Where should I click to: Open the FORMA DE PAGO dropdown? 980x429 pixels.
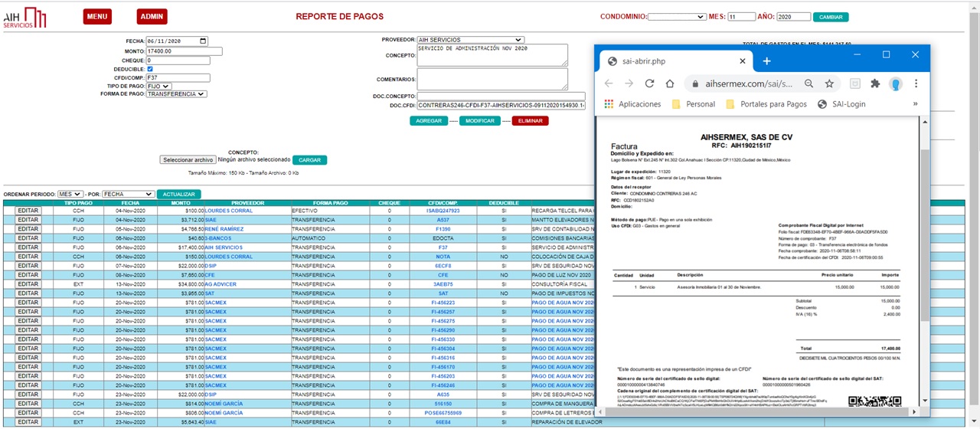click(176, 94)
